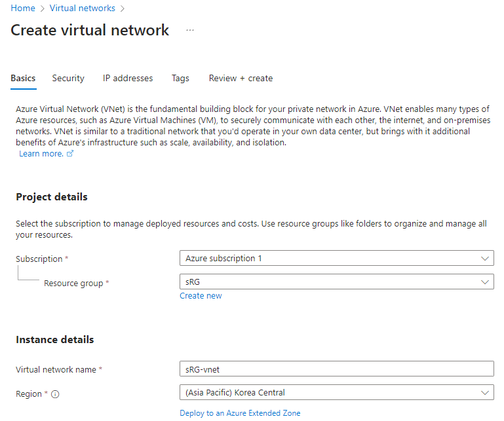Open the IP addresses tab
Image resolution: width=504 pixels, height=421 pixels.
(x=128, y=78)
